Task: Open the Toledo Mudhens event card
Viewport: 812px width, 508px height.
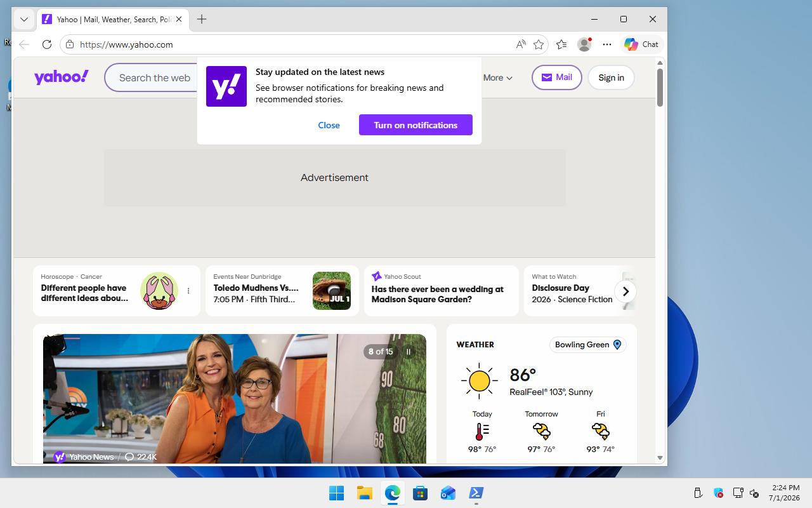Action: [x=282, y=291]
